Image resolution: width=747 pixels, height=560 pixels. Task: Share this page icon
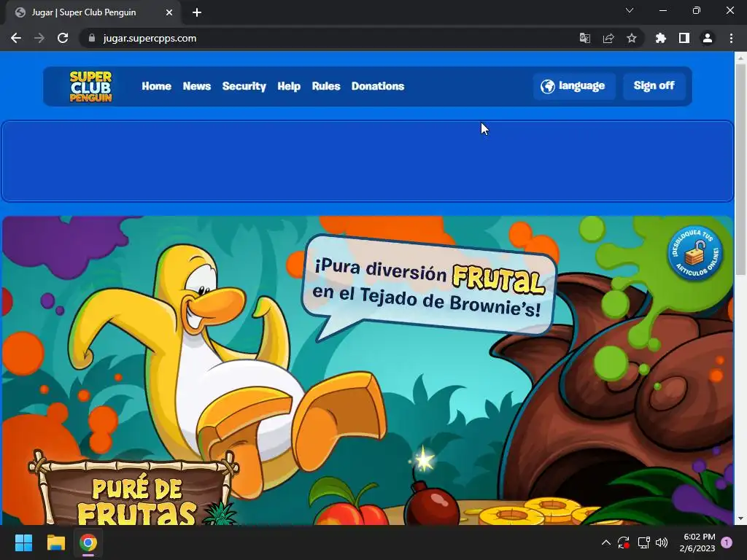(608, 38)
